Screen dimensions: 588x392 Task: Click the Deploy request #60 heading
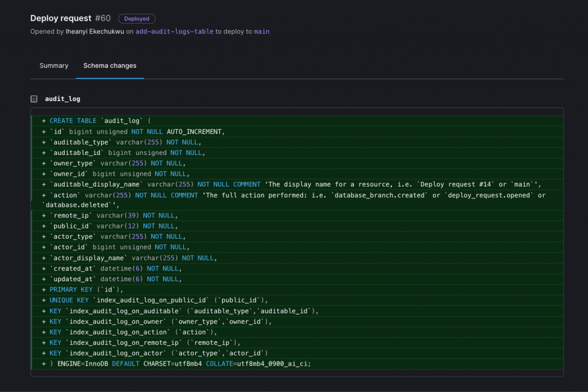click(71, 18)
